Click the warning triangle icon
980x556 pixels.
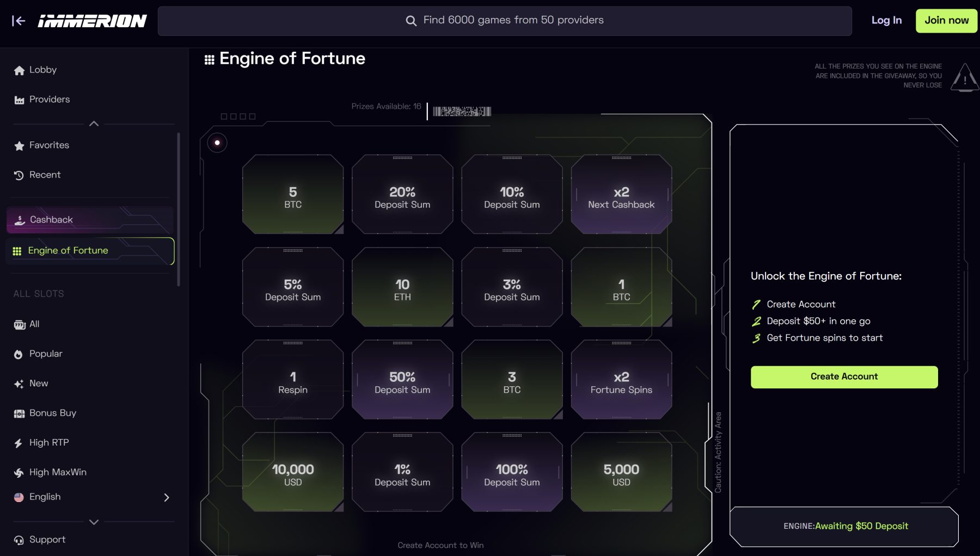click(964, 78)
